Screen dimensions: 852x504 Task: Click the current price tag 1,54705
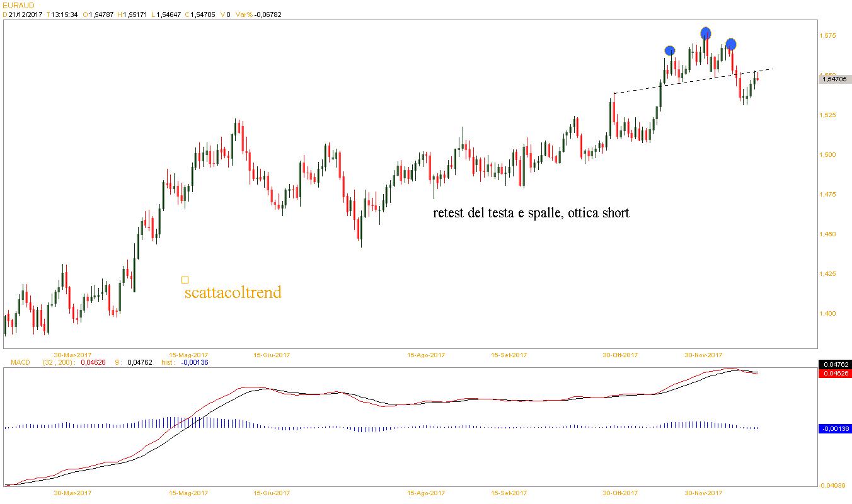coord(834,79)
